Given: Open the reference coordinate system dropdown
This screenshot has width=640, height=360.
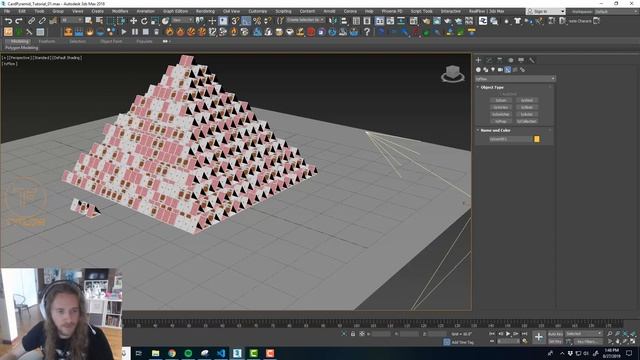Looking at the screenshot, I should 182,20.
